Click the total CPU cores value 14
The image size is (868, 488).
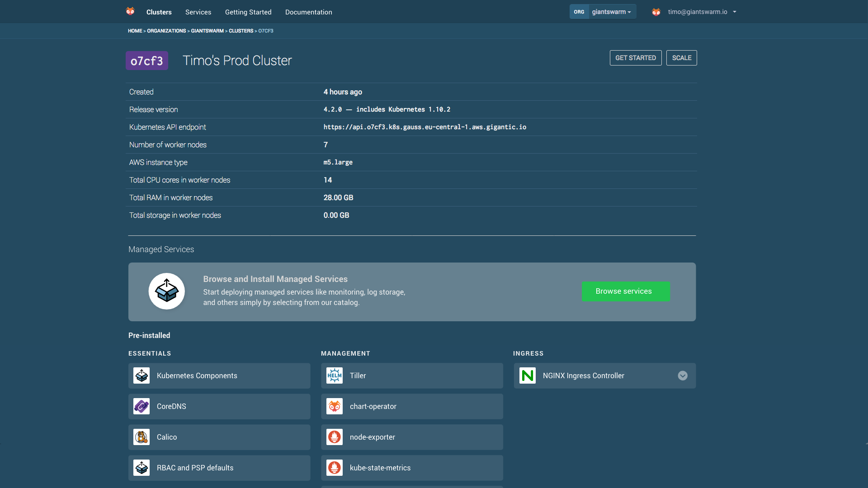(x=328, y=180)
